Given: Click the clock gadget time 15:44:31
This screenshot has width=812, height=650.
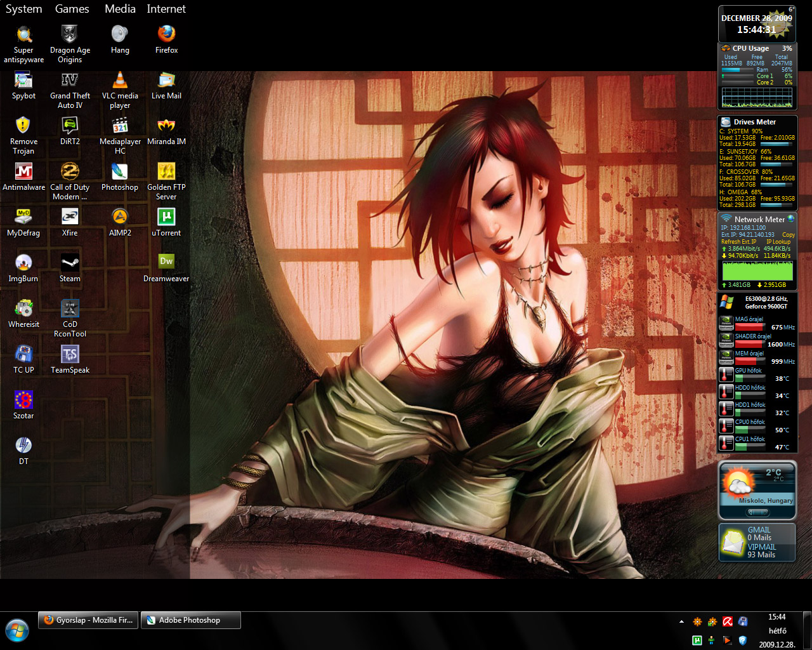Looking at the screenshot, I should point(756,30).
